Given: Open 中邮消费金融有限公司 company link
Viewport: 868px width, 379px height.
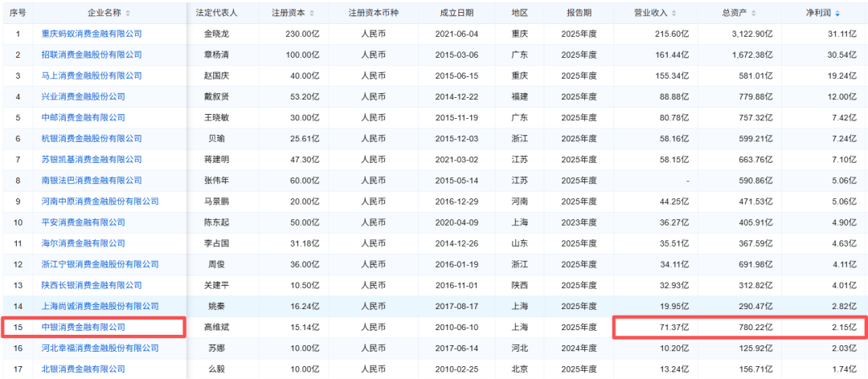Looking at the screenshot, I should 84,118.
